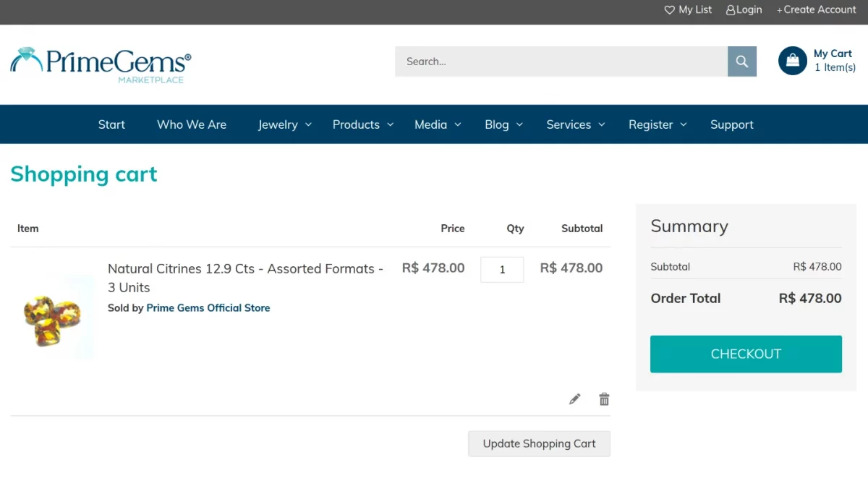The image size is (868, 481).
Task: Click Create Account link
Action: pyautogui.click(x=817, y=9)
